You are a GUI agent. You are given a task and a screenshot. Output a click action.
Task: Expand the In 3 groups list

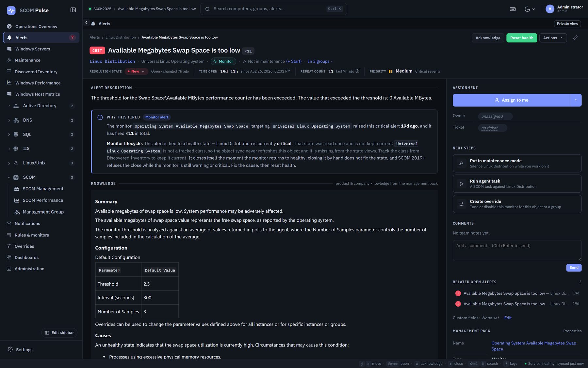[320, 61]
